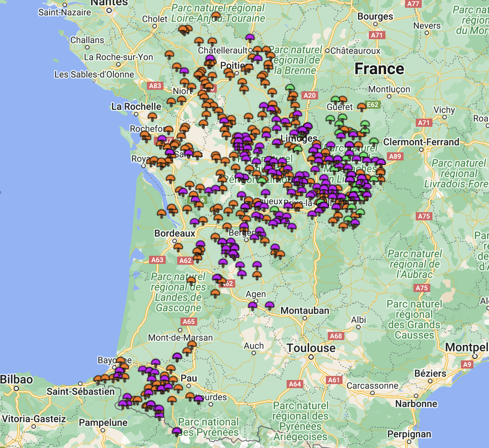
Task: Click the orange mushroom marker beside the E62 sign
Action: pyautogui.click(x=362, y=107)
